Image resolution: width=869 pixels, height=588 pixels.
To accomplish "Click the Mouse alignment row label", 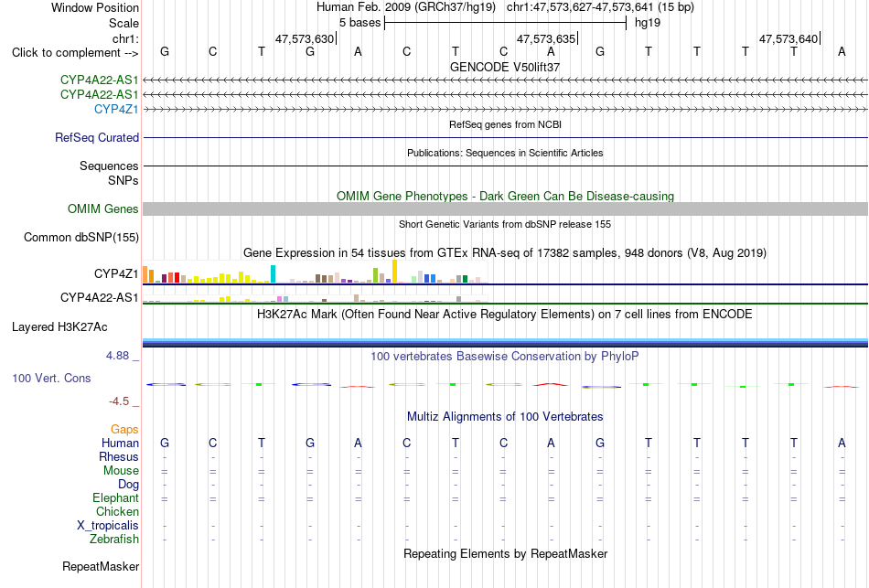I will point(121,471).
